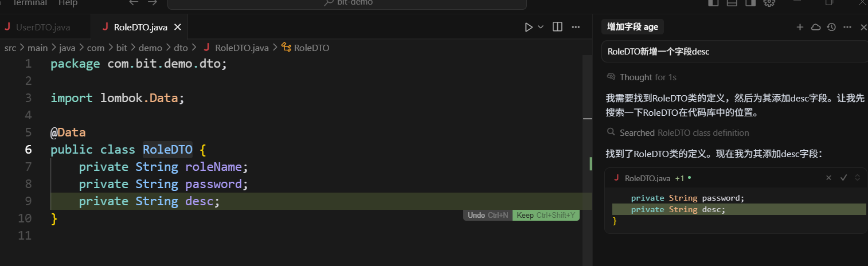
Task: Start a new chat with plus icon
Action: coord(800,27)
